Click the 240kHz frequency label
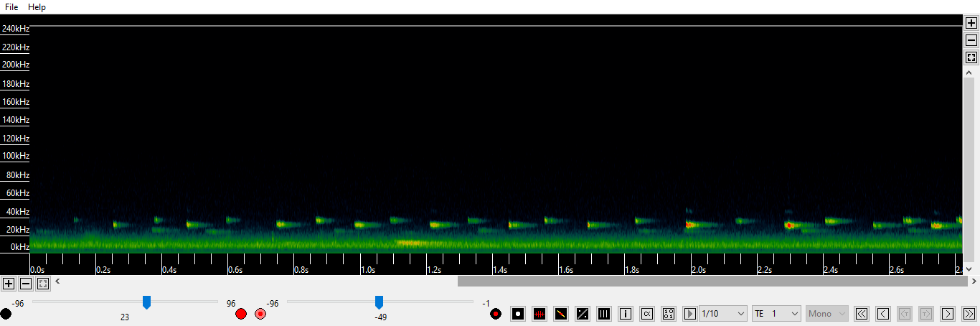This screenshot has width=980, height=326. pos(15,29)
